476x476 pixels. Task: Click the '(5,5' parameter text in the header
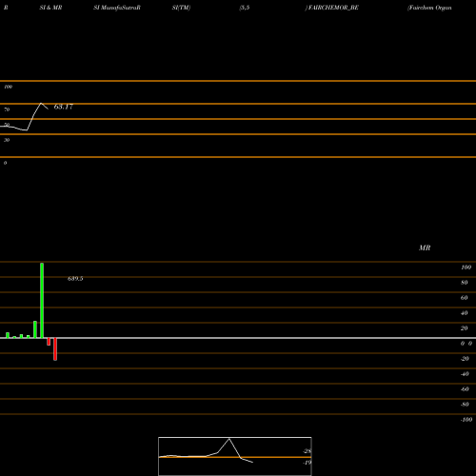[x=245, y=8]
